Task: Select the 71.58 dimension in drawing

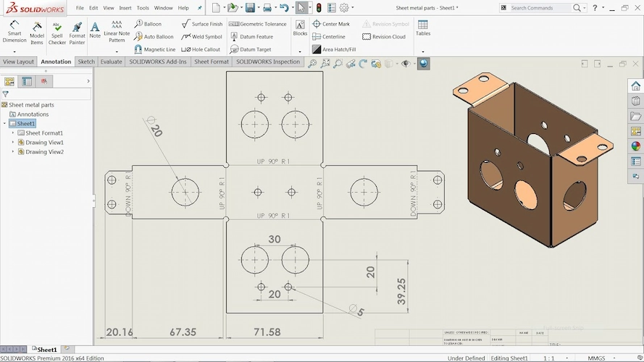Action: point(267,332)
